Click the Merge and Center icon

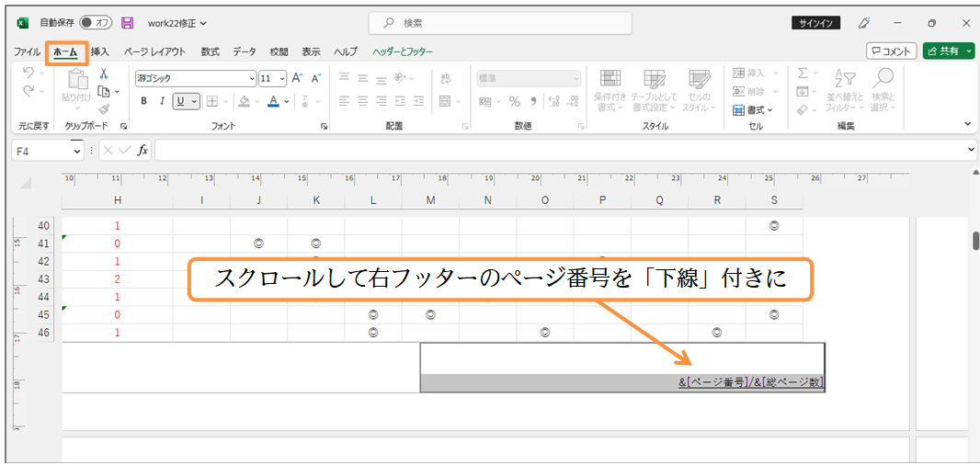coord(446,100)
